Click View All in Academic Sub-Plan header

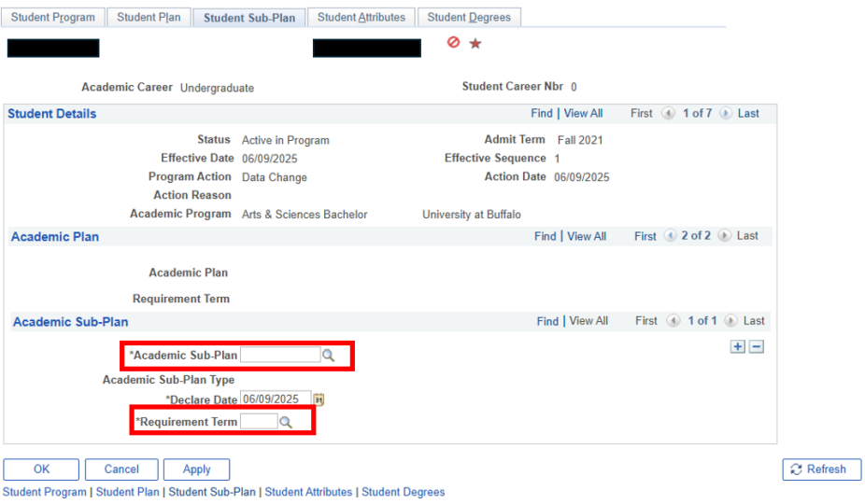tap(588, 321)
